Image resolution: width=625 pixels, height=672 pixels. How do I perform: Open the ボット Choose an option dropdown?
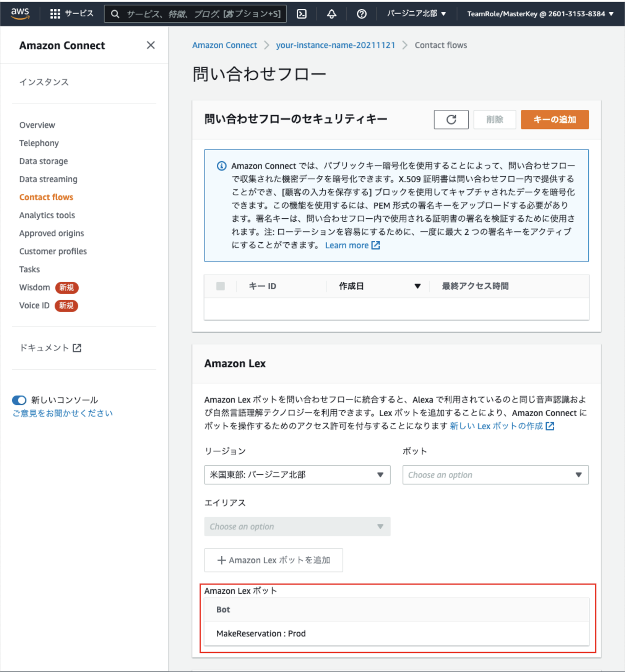click(x=496, y=475)
